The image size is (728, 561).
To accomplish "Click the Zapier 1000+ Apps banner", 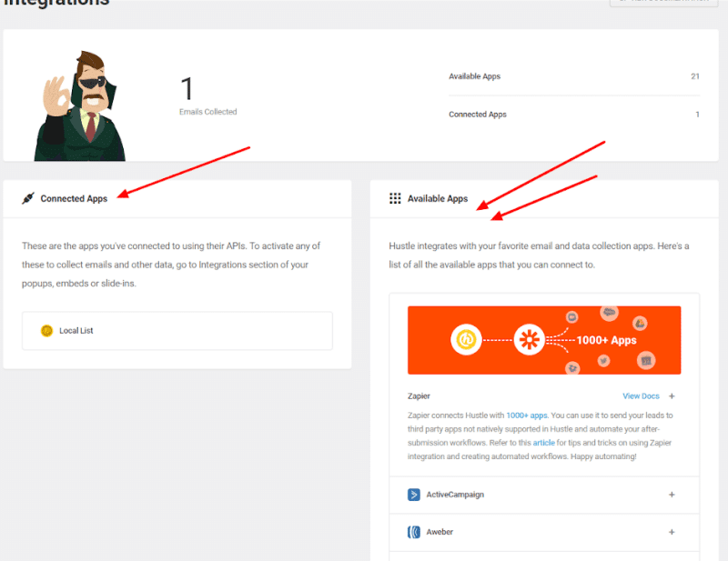I will (x=544, y=340).
